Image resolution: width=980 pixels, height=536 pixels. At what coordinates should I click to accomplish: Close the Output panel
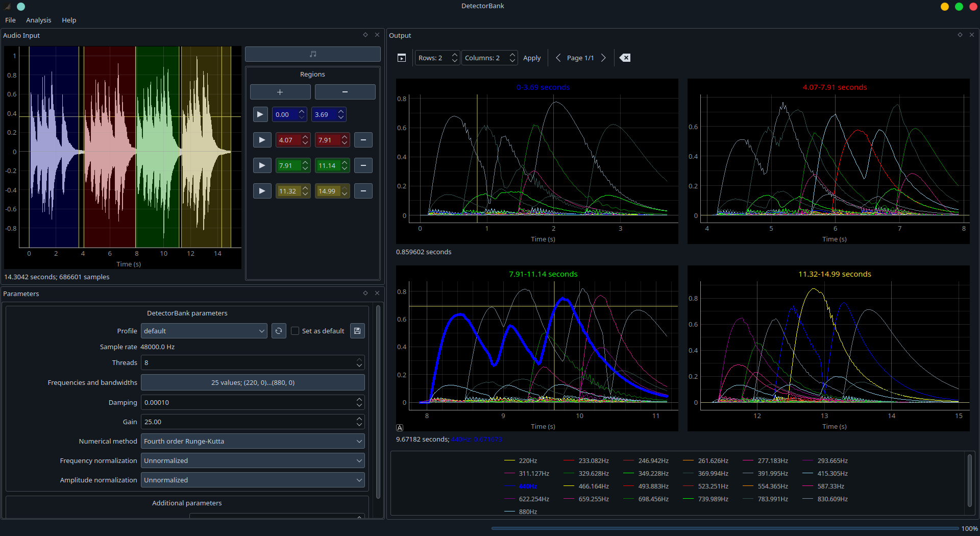coord(972,35)
